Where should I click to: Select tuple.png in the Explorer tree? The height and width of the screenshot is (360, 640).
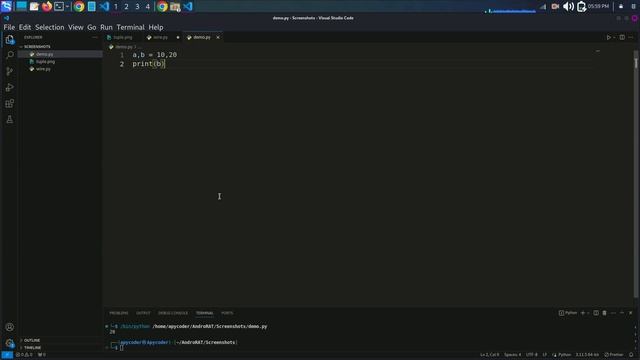pos(60,62)
